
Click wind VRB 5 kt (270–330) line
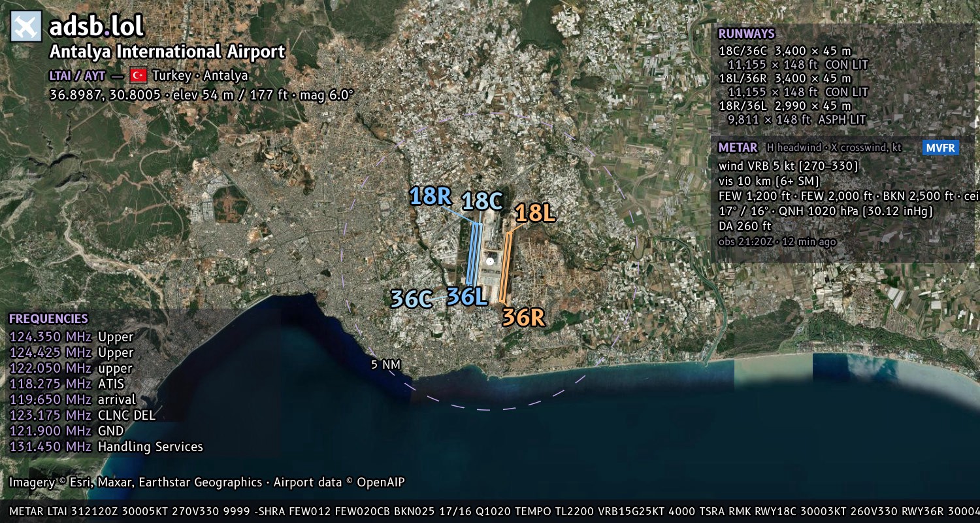(788, 166)
